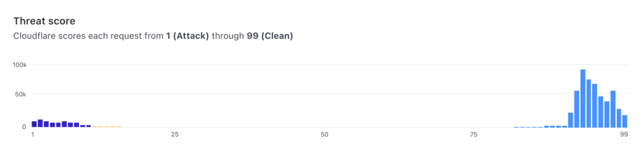644x153 pixels.
Task: Select the bold "1 (Attack)" text
Action: (187, 36)
